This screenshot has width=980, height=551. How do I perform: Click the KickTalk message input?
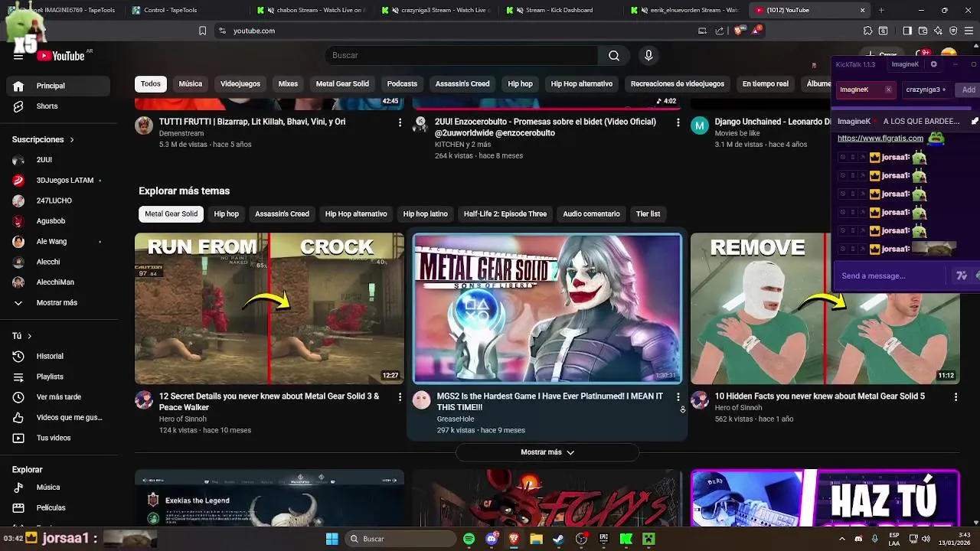pyautogui.click(x=892, y=275)
